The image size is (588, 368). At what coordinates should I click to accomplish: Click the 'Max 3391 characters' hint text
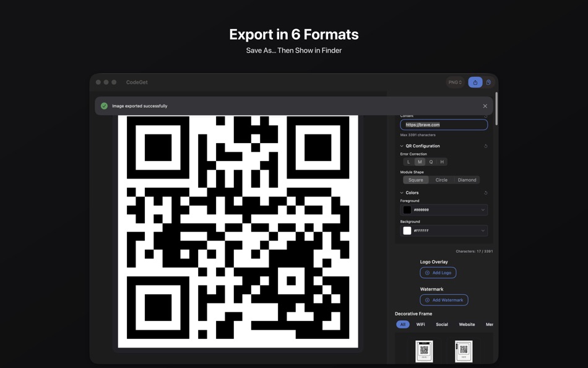click(x=418, y=135)
